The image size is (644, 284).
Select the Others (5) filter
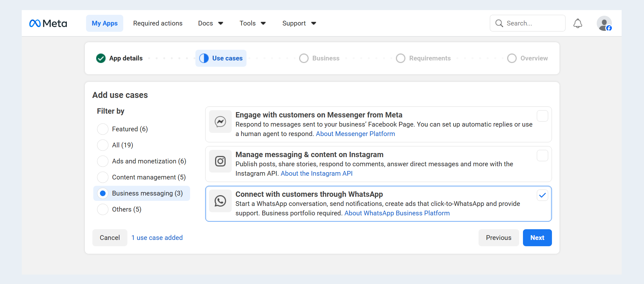tap(103, 209)
